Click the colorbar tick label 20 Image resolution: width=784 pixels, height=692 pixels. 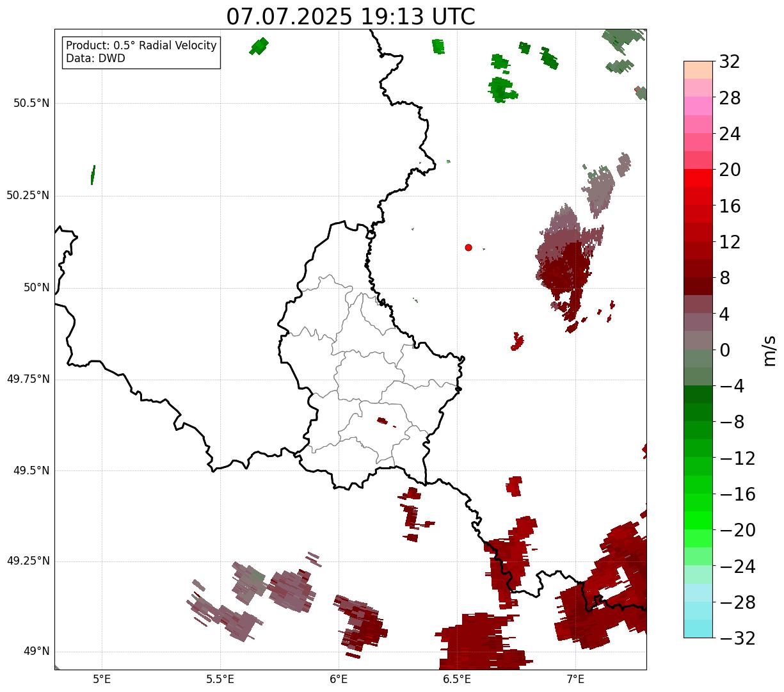(730, 170)
